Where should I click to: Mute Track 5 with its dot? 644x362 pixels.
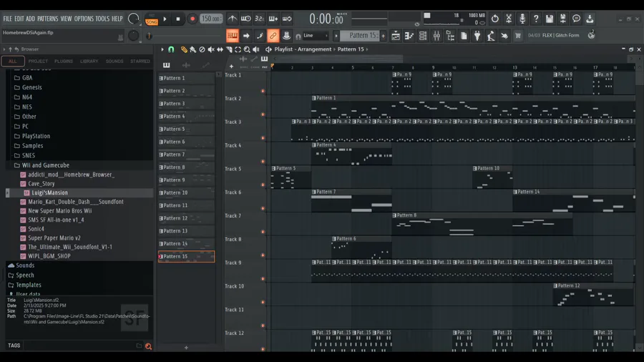263,185
